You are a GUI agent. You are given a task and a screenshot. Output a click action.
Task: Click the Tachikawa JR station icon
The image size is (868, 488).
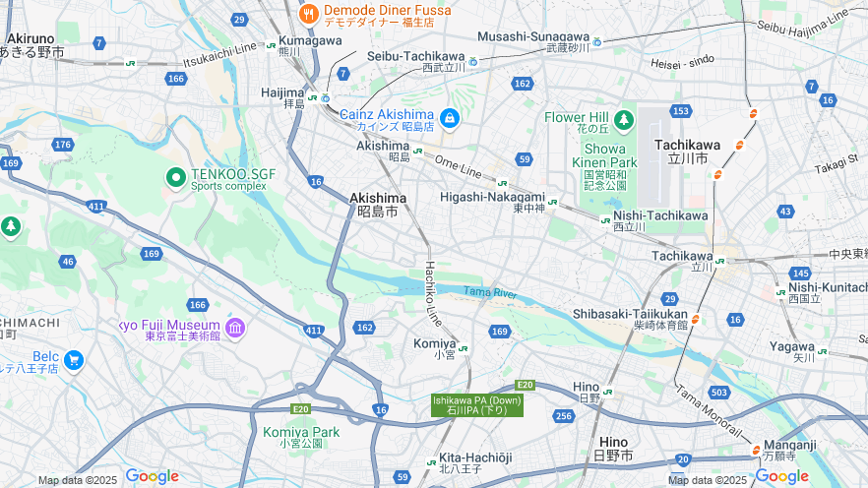(719, 261)
